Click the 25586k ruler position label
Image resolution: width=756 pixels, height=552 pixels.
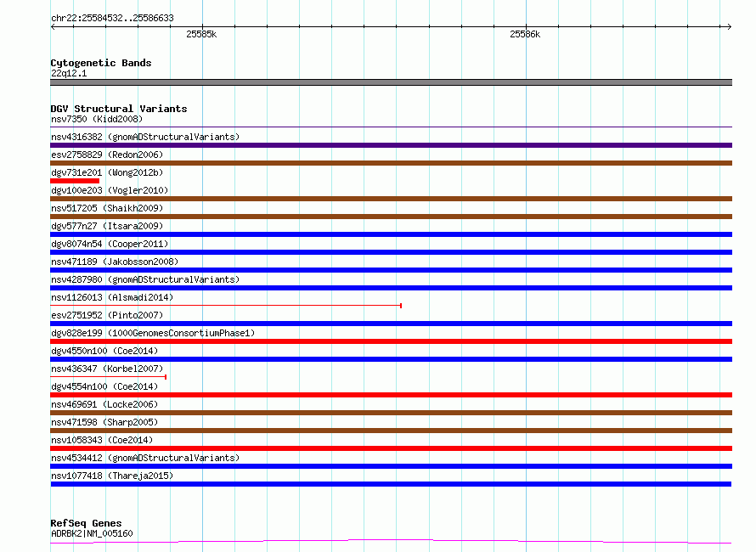click(x=525, y=34)
